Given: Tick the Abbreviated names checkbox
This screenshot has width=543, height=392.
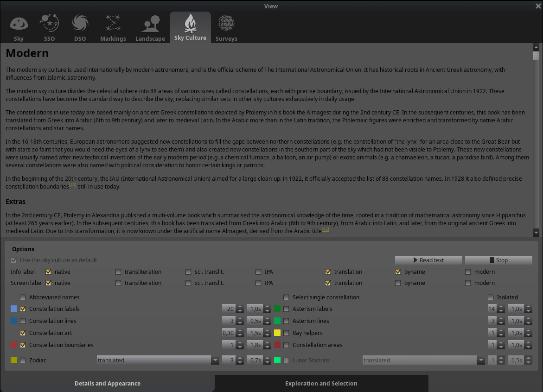Looking at the screenshot, I should pyautogui.click(x=23, y=297).
